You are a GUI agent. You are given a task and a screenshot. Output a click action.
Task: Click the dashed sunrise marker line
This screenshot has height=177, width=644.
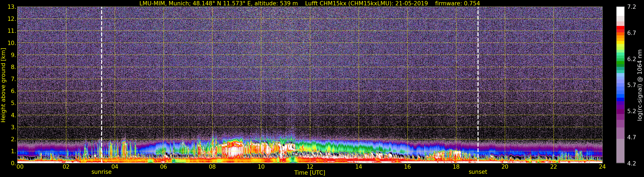pyautogui.click(x=102, y=85)
